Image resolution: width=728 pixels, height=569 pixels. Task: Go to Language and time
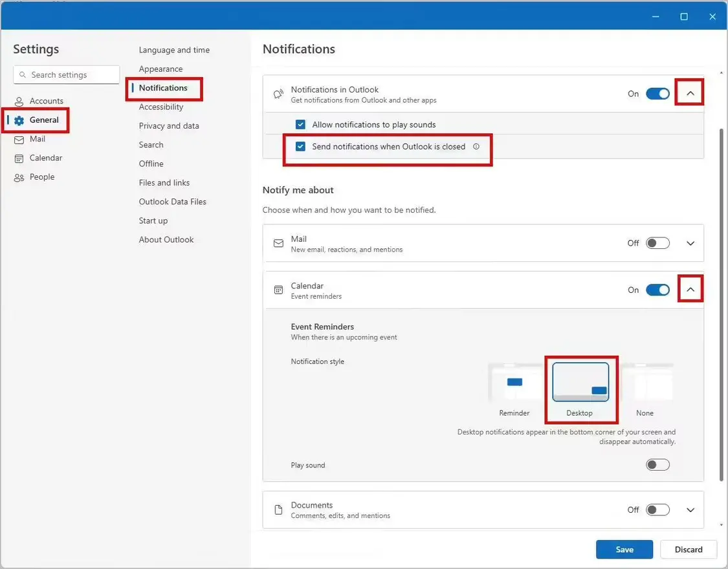[x=174, y=50]
